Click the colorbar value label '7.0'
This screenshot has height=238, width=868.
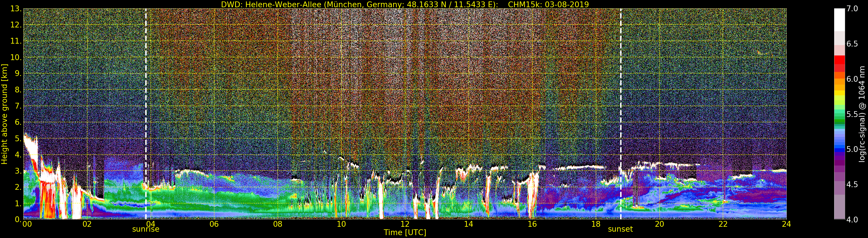coord(852,9)
